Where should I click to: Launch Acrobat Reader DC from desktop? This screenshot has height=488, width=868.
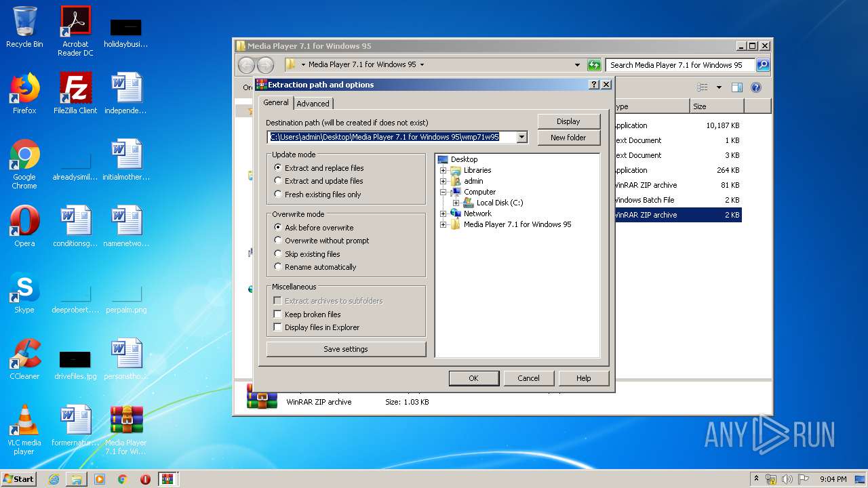pos(75,31)
